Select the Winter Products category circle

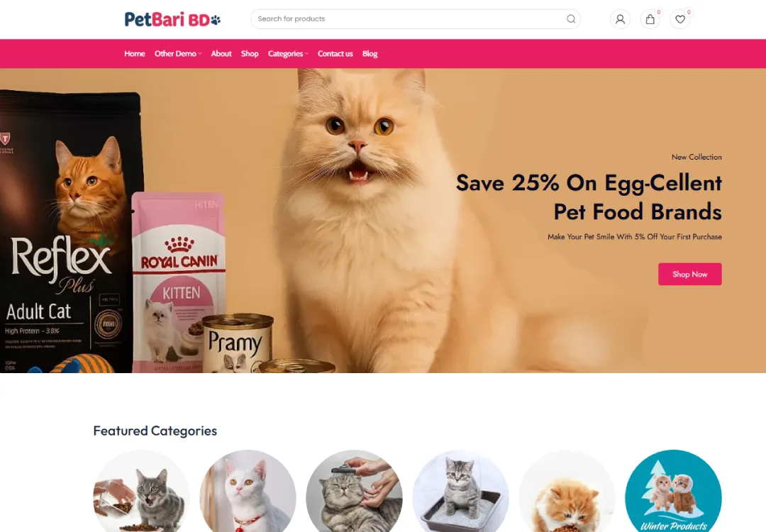[x=673, y=491]
